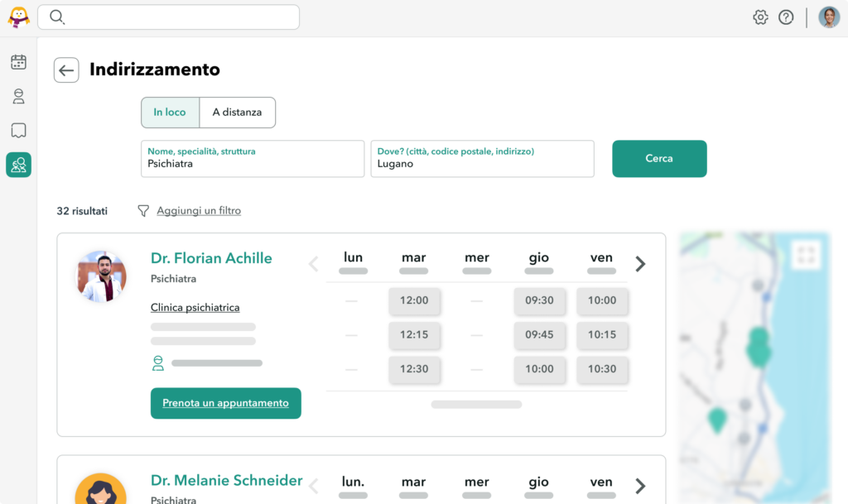This screenshot has width=848, height=504.
Task: Switch to the A distanza option
Action: tap(238, 112)
